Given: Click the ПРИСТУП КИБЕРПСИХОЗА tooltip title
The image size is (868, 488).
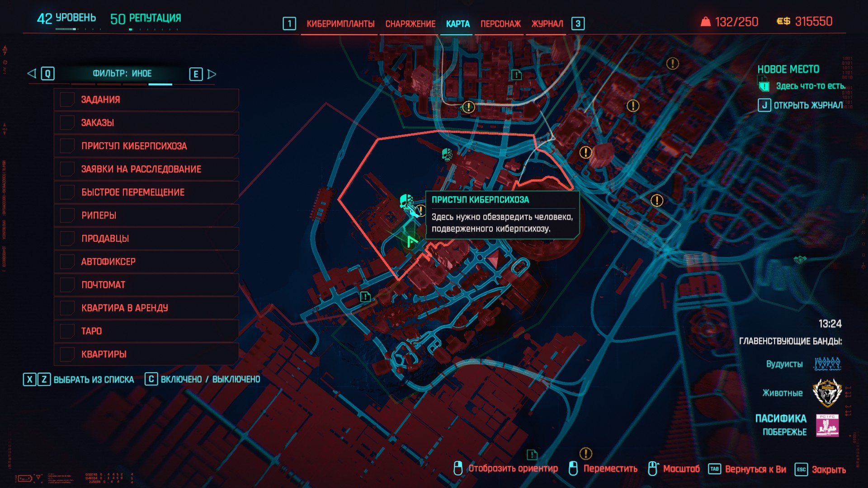Looking at the screenshot, I should coord(480,200).
